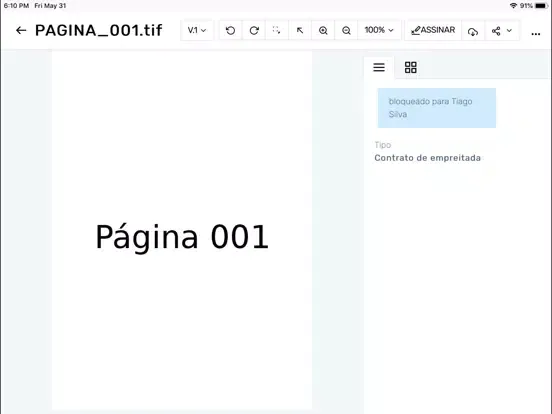552x414 pixels.
Task: Rotate document clockwise
Action: 254,31
